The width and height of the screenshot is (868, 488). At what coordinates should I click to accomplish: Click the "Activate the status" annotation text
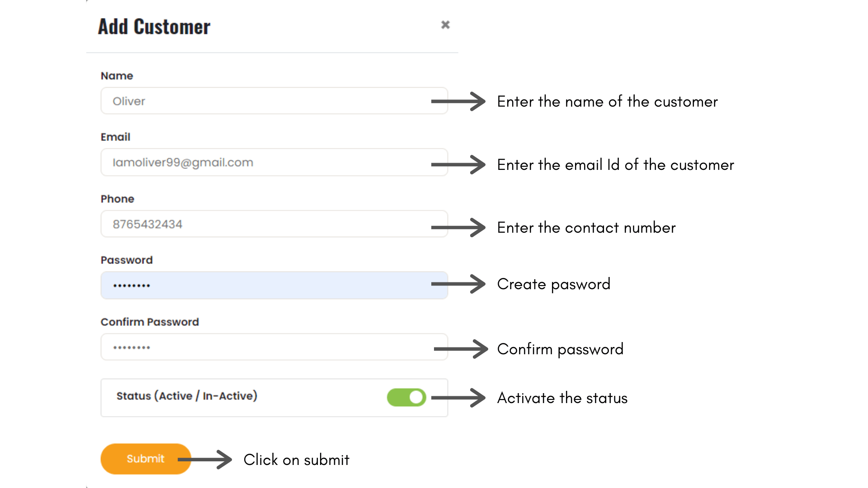562,398
